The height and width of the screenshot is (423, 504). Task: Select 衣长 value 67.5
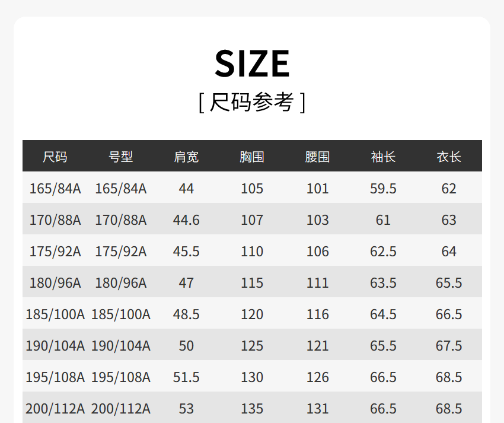tap(449, 346)
